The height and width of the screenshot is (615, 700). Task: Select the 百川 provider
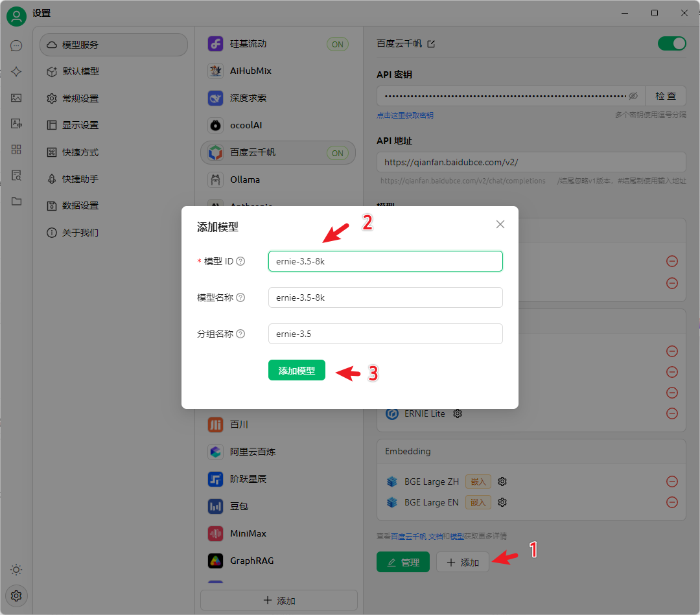click(278, 424)
